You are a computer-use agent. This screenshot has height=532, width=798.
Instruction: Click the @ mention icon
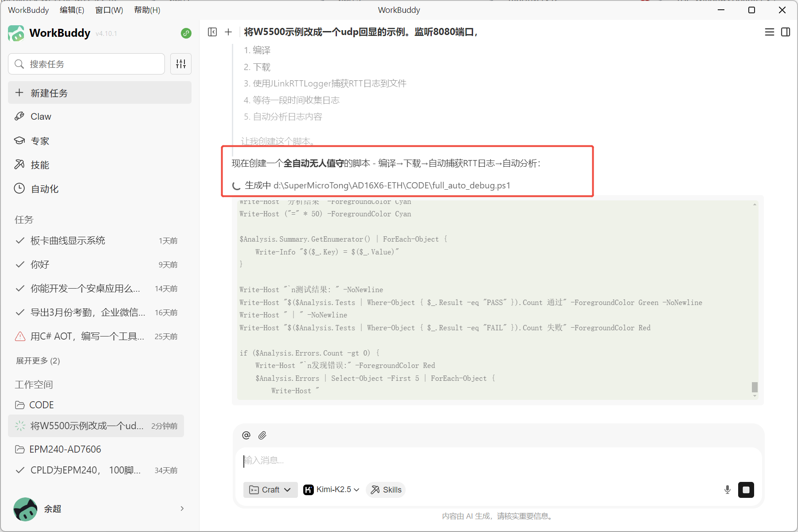coord(246,435)
